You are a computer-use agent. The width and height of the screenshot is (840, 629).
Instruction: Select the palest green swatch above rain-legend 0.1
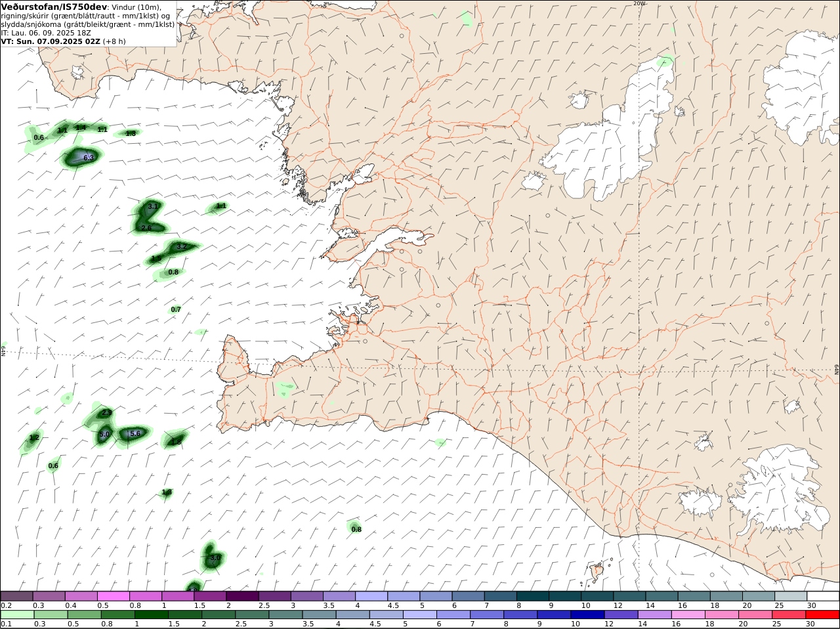point(16,615)
